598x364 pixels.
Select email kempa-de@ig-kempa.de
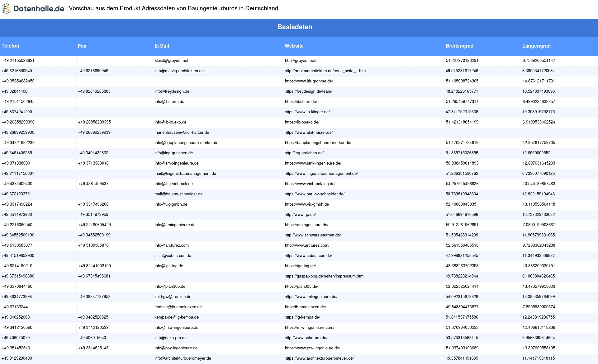point(177,317)
